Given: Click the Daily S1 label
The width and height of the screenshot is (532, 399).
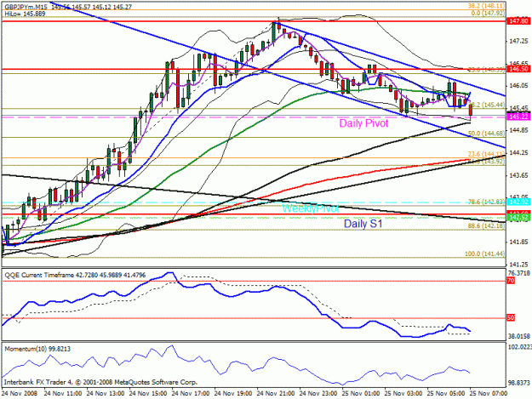Looking at the screenshot, I should click(x=363, y=224).
